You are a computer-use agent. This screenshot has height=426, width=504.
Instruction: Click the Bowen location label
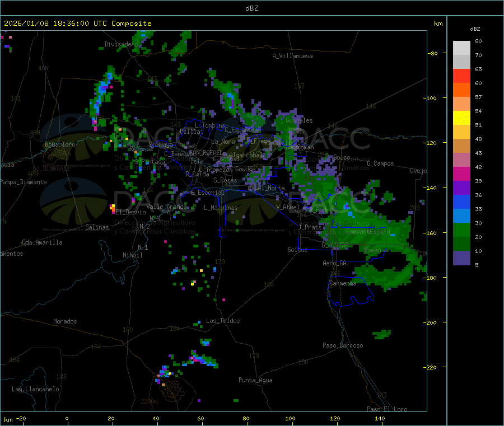click(372, 250)
